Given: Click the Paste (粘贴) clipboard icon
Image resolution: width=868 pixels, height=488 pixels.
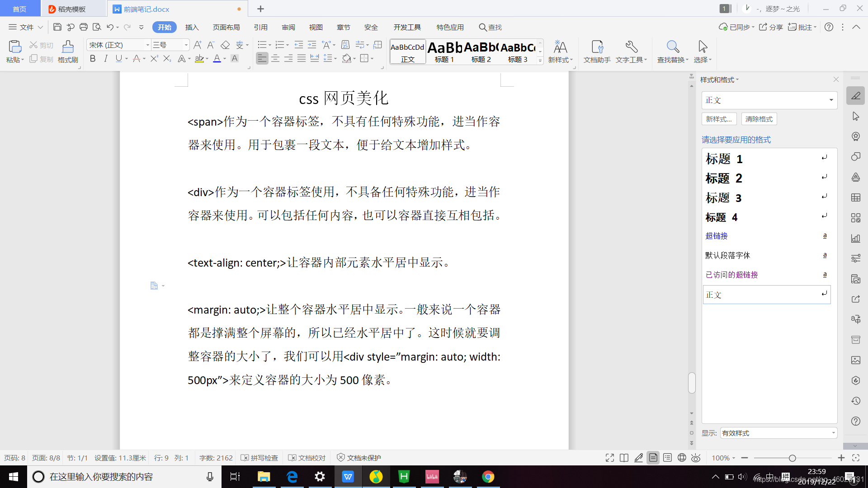Looking at the screenshot, I should [x=14, y=47].
